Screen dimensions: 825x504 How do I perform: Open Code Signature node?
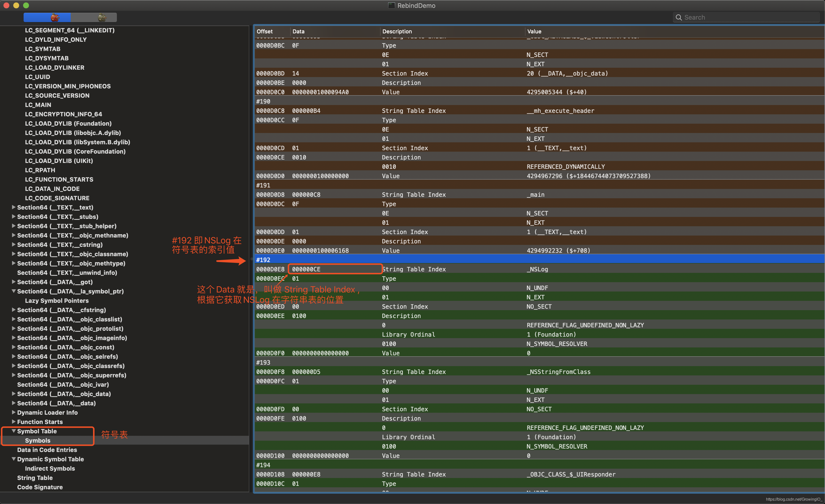40,487
